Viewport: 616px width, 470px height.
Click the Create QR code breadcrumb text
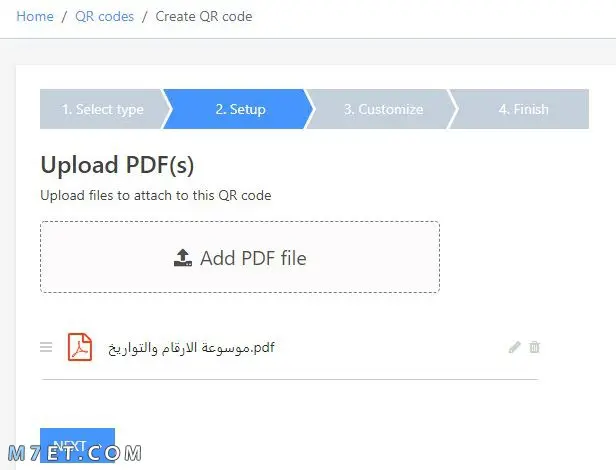pyautogui.click(x=204, y=16)
